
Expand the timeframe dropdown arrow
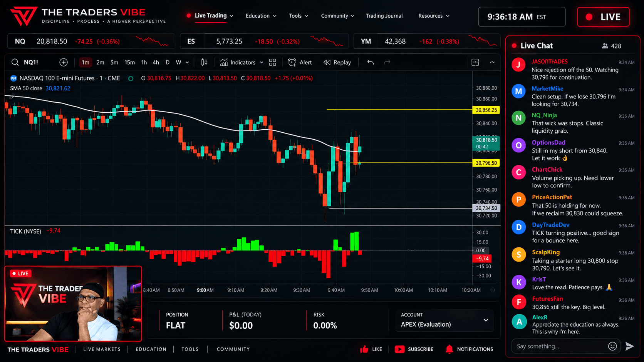(x=188, y=62)
